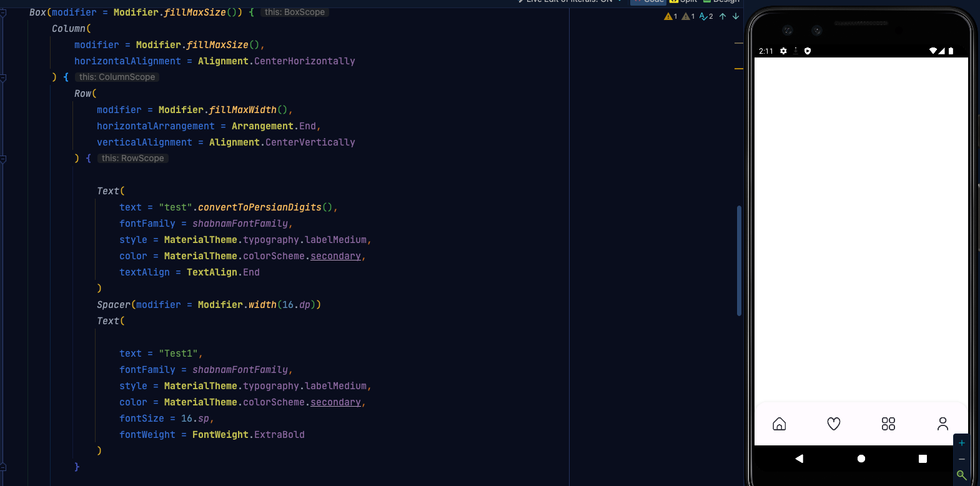980x486 pixels.
Task: Click the textAlign parameter name
Action: [144, 272]
